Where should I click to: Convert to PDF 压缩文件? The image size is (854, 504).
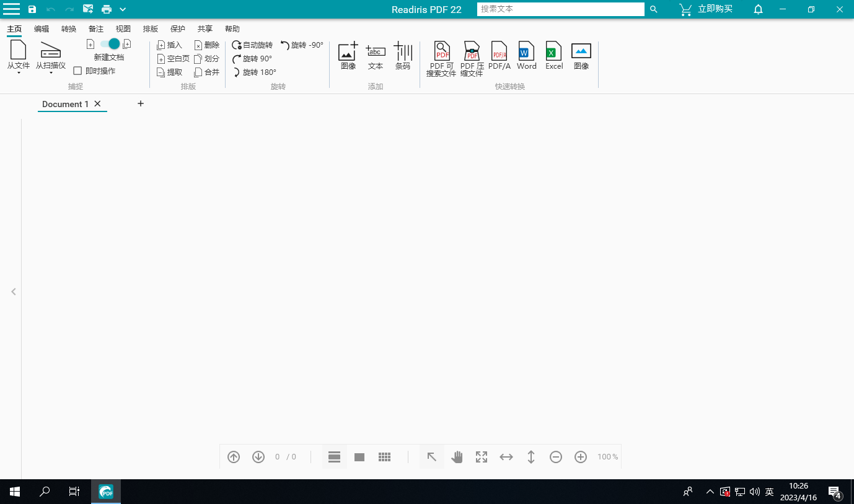(x=472, y=59)
